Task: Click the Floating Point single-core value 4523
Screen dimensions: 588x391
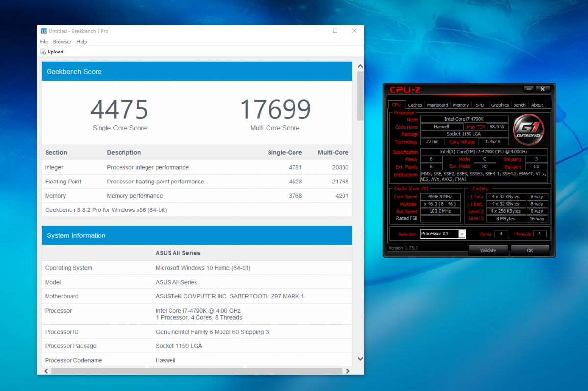Action: (295, 182)
